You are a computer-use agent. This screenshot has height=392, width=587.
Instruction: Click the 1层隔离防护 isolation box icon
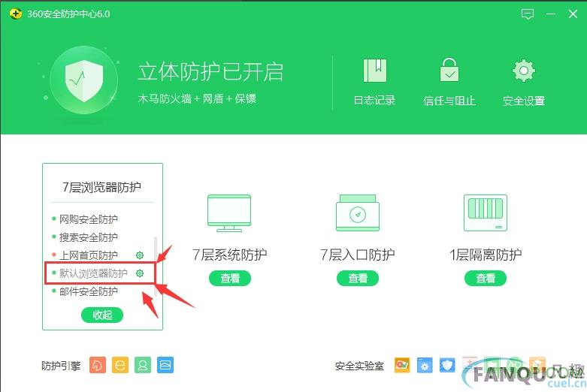tap(486, 213)
